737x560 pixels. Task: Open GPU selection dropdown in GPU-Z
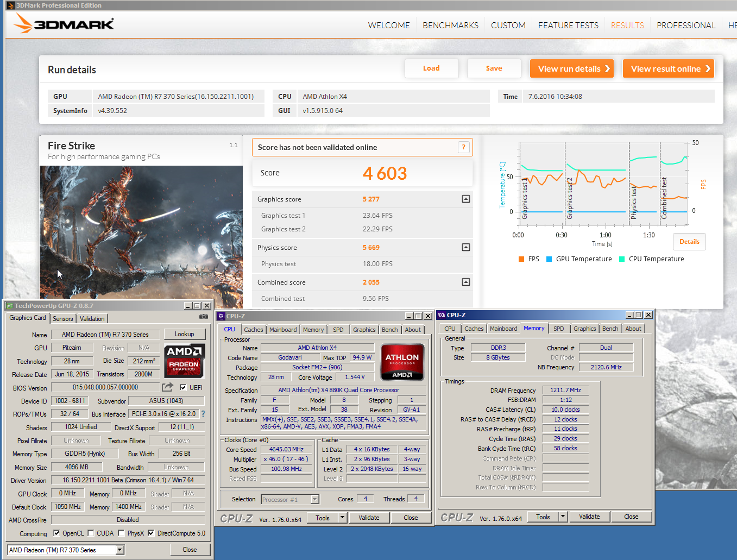(119, 550)
